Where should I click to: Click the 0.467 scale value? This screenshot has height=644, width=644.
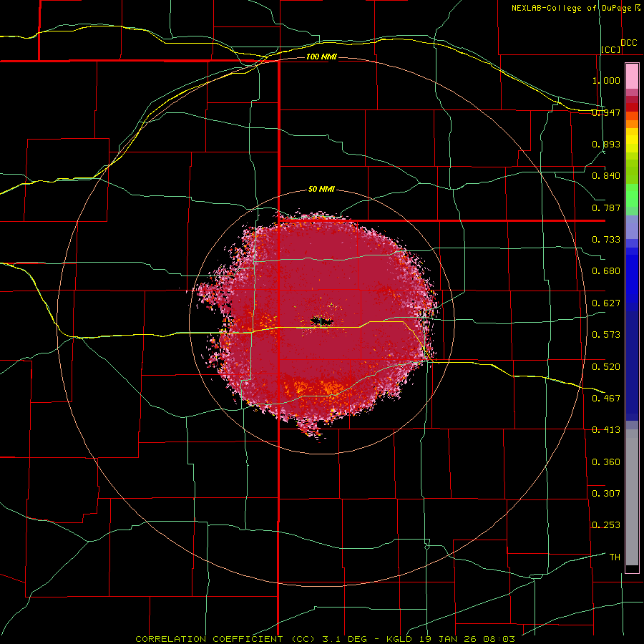(606, 399)
